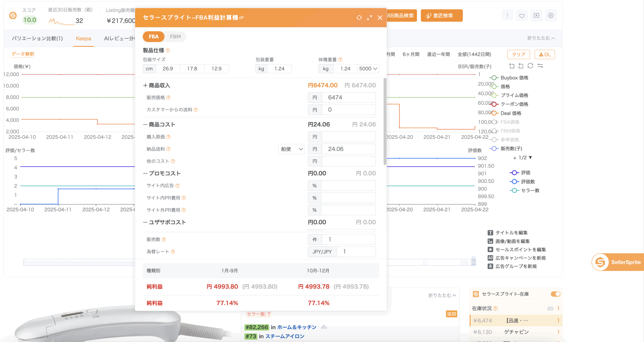The image size is (644, 342).
Task: Select 全部(1442日間) time range
Action: tap(474, 54)
